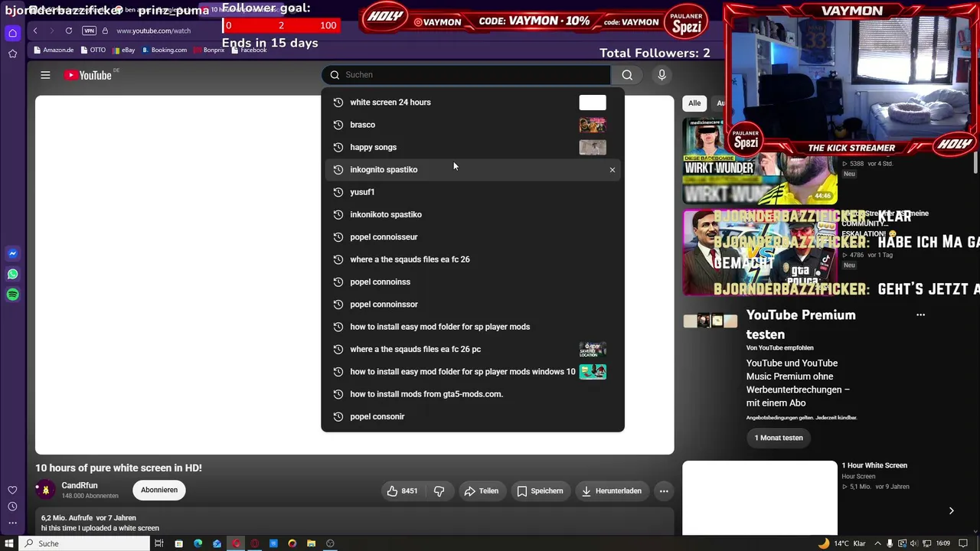Go back with the browser back arrow
Screen dimensions: 980x551
click(35, 31)
